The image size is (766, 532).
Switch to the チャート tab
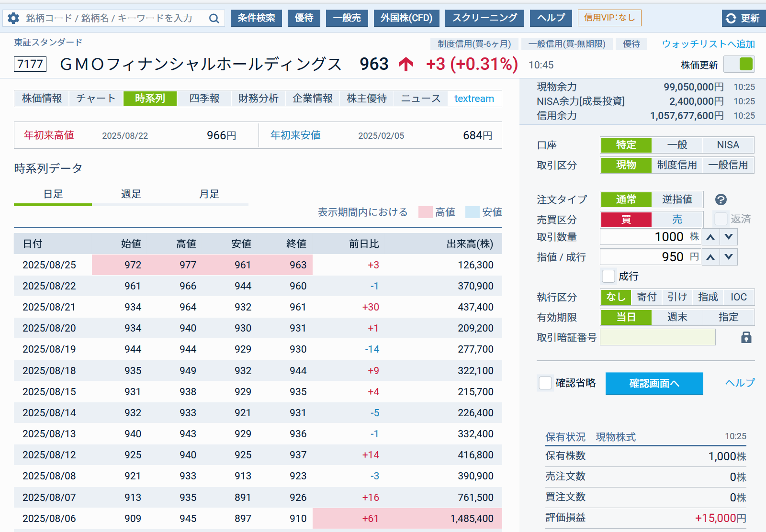click(x=96, y=99)
